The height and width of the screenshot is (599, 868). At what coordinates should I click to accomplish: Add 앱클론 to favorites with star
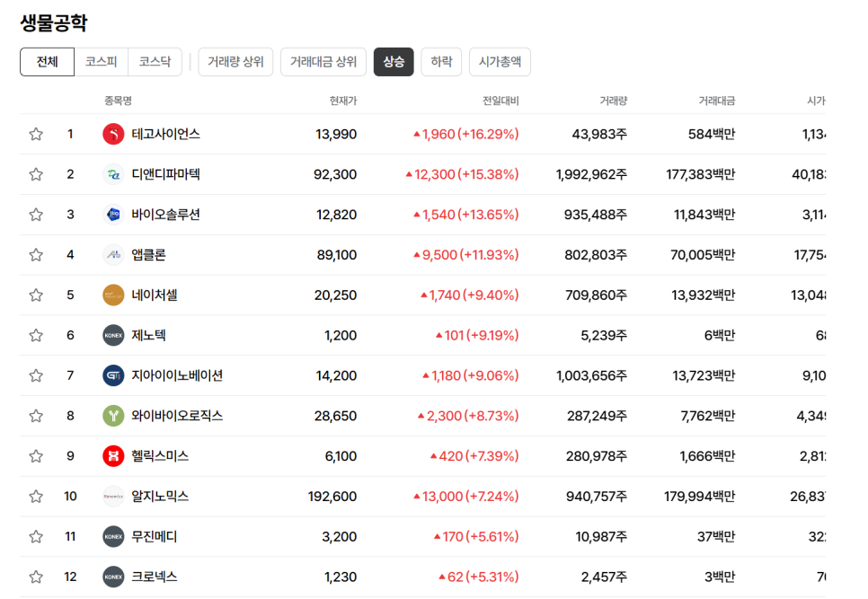tap(36, 255)
